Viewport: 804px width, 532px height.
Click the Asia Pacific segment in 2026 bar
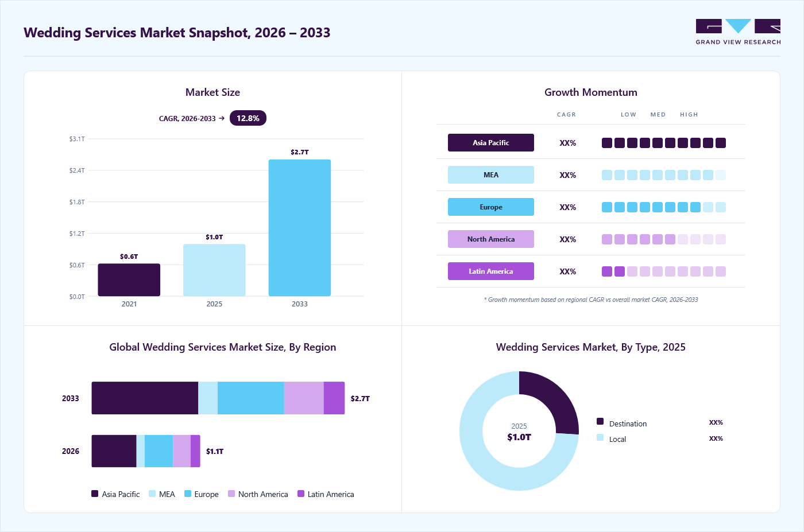tap(114, 451)
